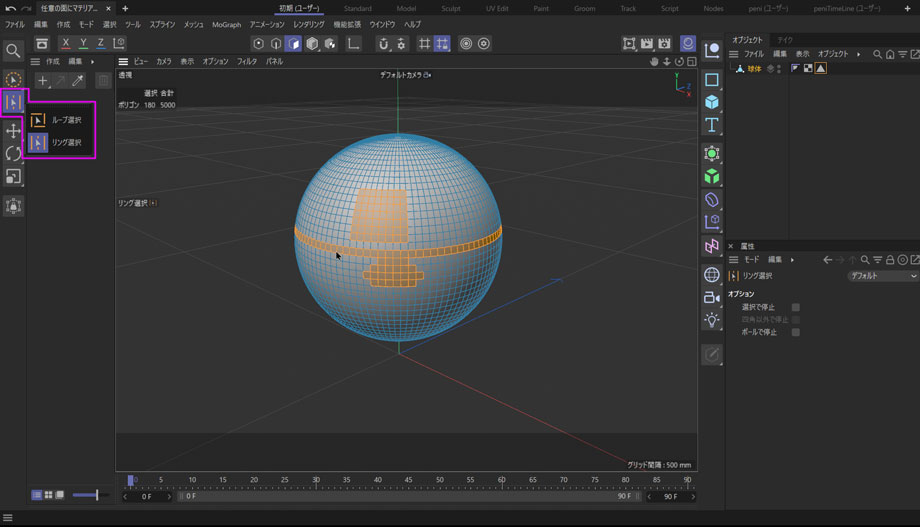Image resolution: width=920 pixels, height=527 pixels.
Task: Add a Camera object
Action: coord(712,297)
